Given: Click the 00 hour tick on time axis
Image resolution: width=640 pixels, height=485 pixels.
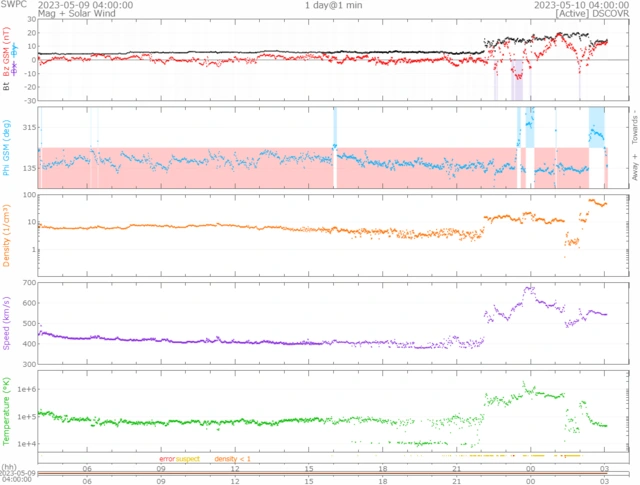Looking at the screenshot, I should (529, 468).
